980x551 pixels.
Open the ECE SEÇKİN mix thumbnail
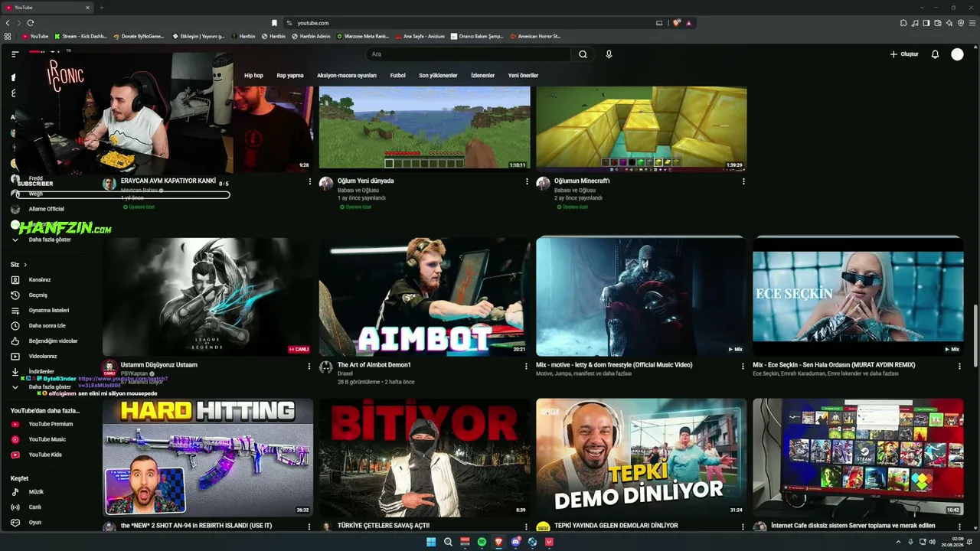tap(858, 296)
